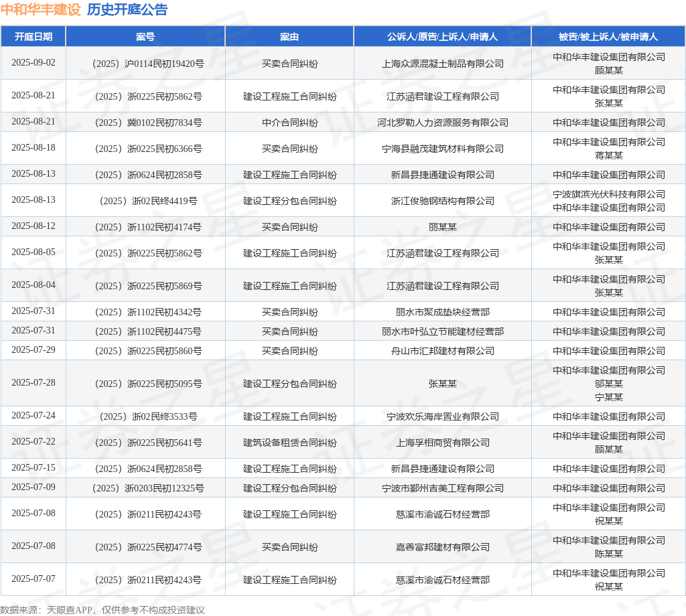Click the 中和华丰建设 title text
This screenshot has height=616, width=686.
coord(41,9)
